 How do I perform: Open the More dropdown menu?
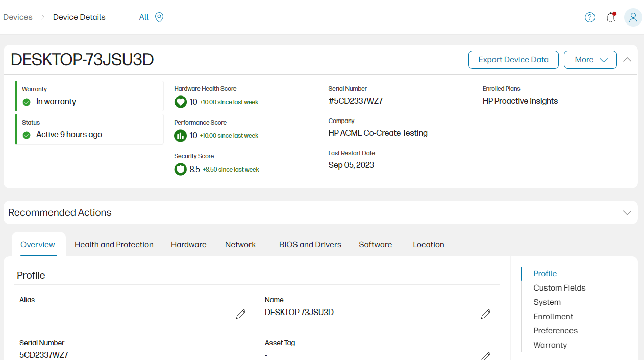(590, 59)
